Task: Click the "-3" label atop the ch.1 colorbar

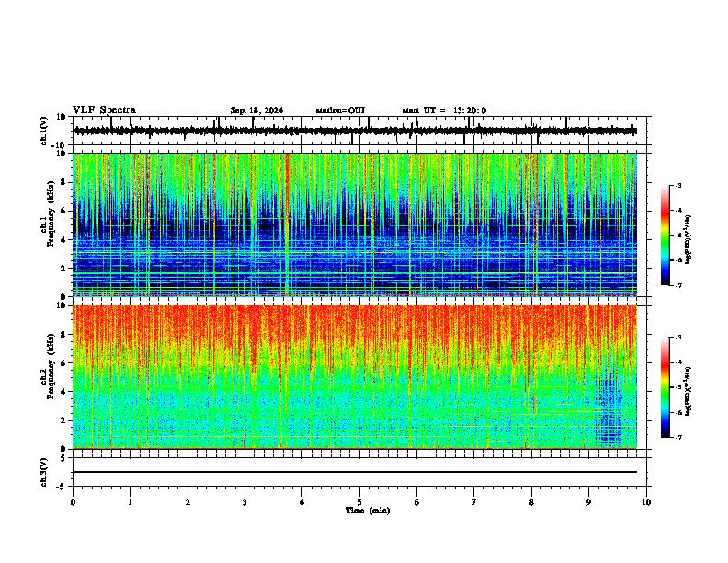Action: [677, 185]
